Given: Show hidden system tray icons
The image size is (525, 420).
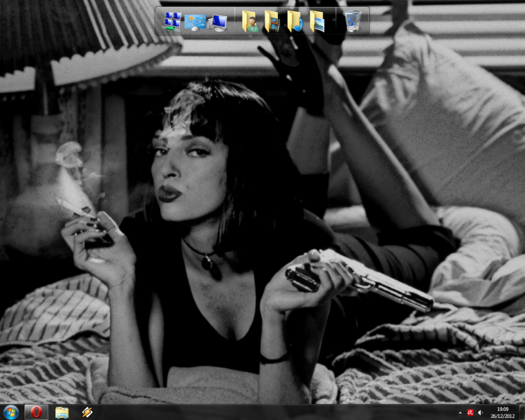Looking at the screenshot, I should pyautogui.click(x=461, y=412).
